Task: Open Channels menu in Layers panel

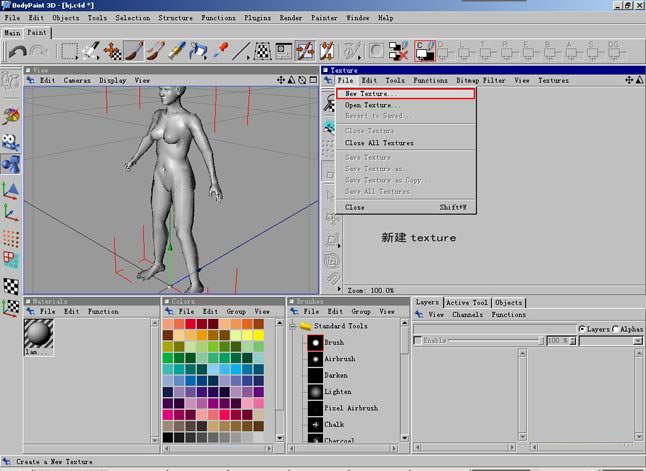Action: [x=467, y=314]
